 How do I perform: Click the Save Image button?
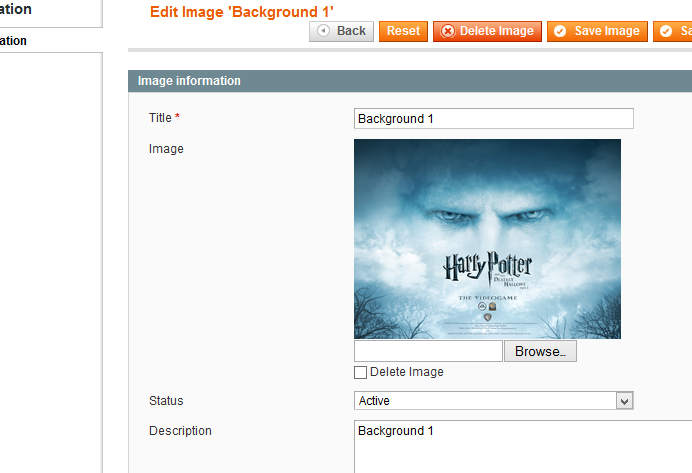point(597,31)
